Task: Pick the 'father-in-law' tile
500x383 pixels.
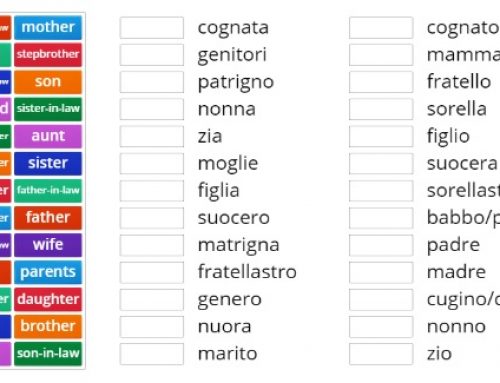Action: [x=48, y=190]
